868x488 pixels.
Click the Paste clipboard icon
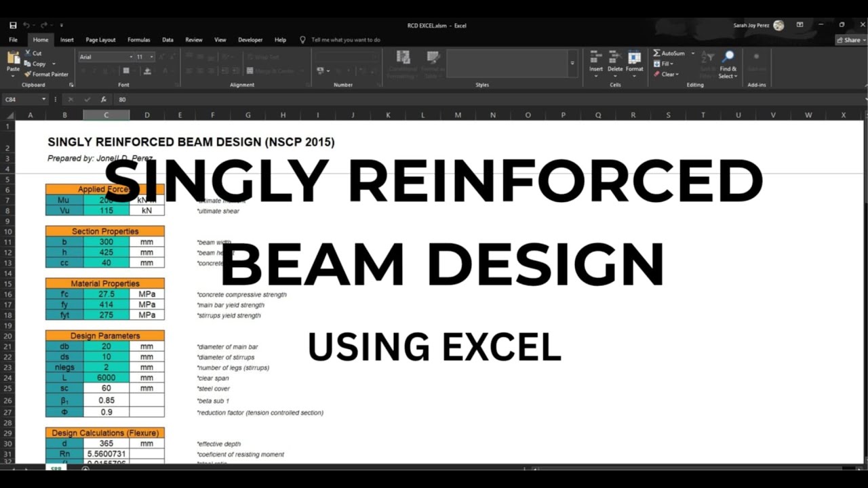(14, 58)
